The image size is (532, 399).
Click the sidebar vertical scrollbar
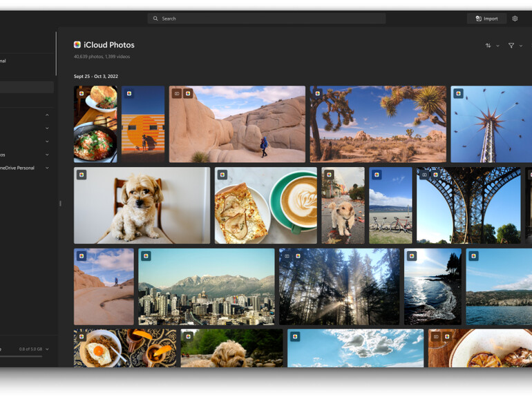tap(56, 54)
